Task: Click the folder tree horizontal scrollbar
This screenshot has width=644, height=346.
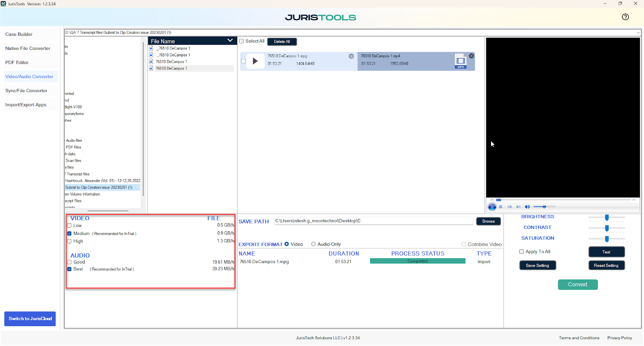Action: pos(108,210)
